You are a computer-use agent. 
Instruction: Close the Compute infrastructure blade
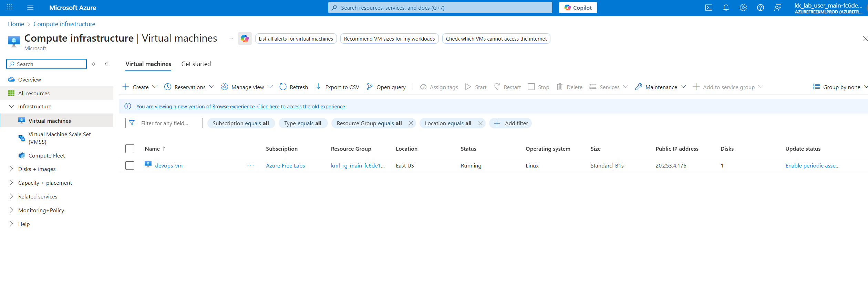point(865,39)
